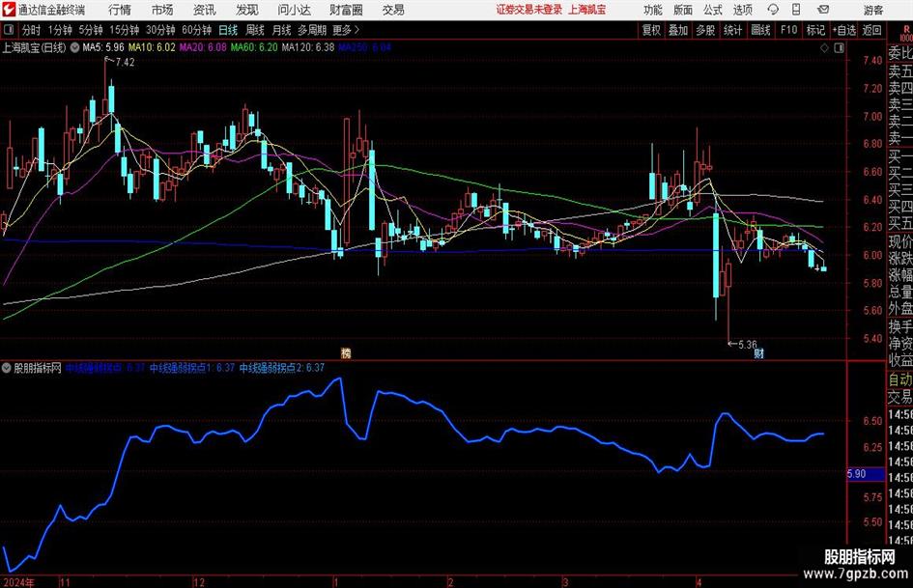Open the 行情 menu
Viewport: 913px width, 588px height.
120,10
